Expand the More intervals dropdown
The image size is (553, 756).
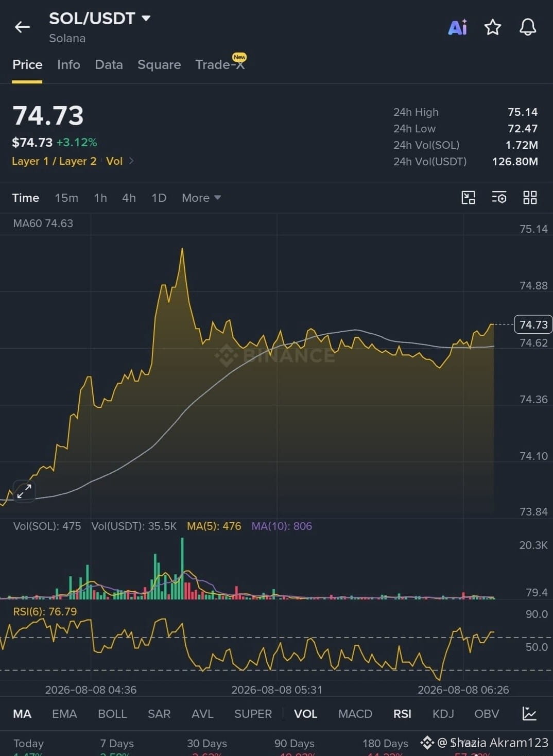[x=201, y=198]
